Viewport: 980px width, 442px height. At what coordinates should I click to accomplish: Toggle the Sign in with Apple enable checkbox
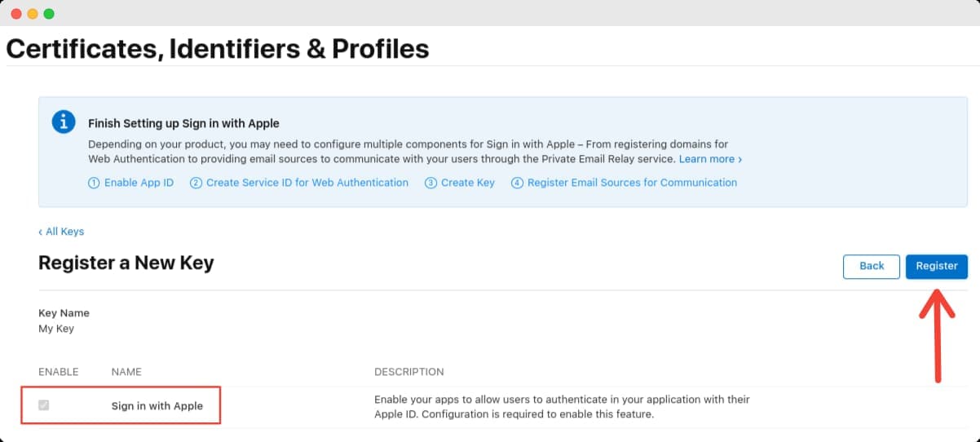[x=44, y=405]
